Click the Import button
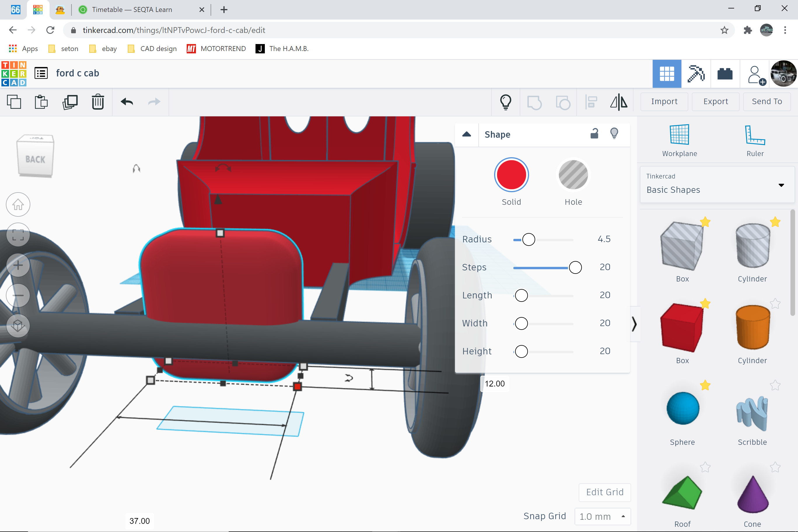This screenshot has height=532, width=798. click(x=664, y=101)
